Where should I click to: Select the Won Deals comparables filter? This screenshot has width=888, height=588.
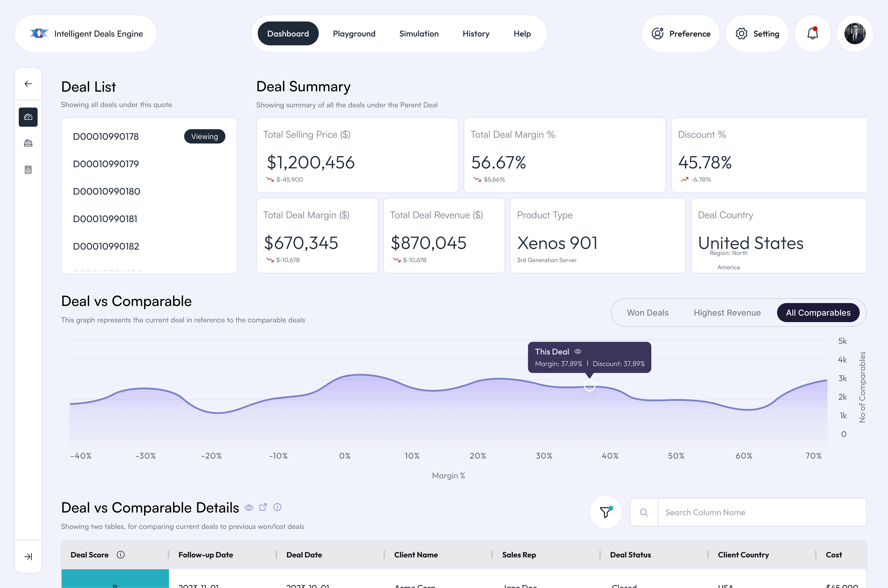point(648,313)
